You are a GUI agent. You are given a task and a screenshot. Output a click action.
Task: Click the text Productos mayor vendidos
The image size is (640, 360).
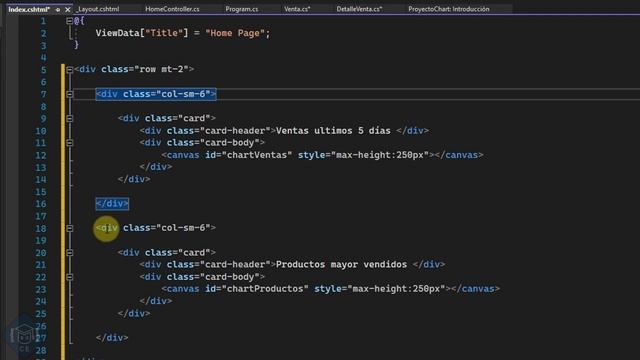[341, 264]
